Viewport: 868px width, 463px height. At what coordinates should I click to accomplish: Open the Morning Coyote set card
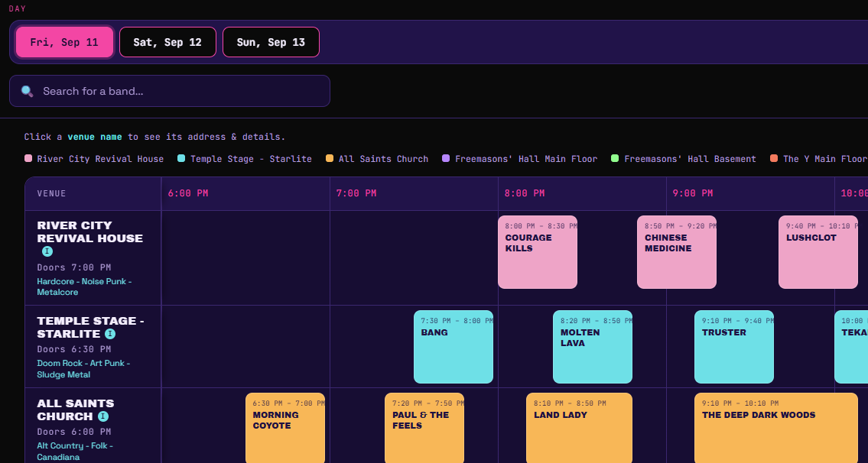click(285, 428)
